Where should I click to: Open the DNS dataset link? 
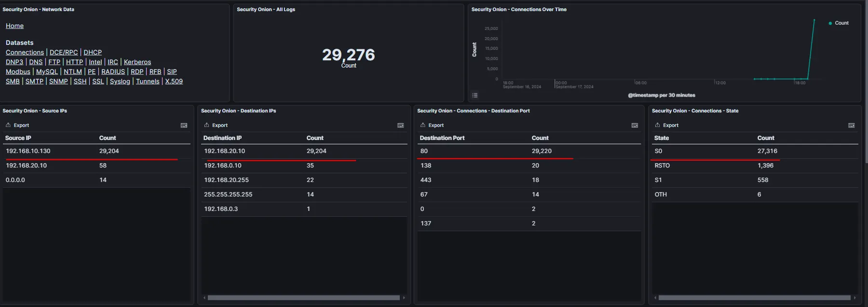(36, 62)
